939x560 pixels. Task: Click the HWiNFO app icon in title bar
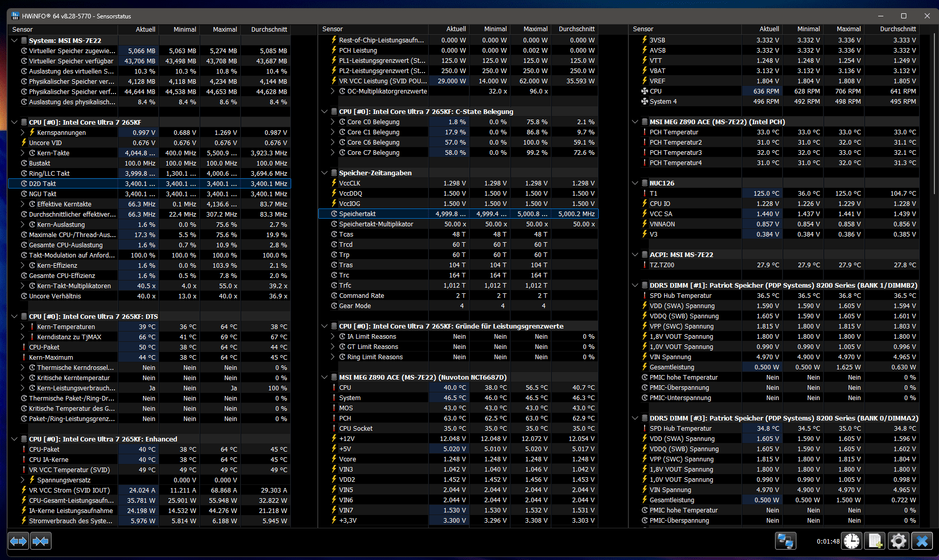point(15,16)
